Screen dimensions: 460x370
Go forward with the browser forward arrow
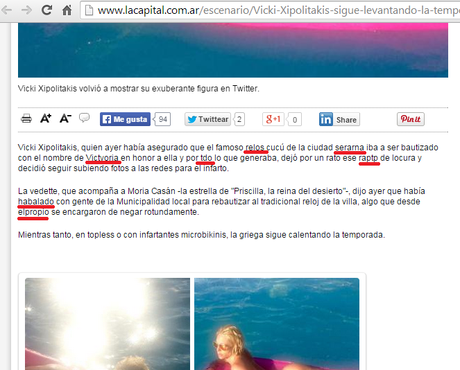27,10
